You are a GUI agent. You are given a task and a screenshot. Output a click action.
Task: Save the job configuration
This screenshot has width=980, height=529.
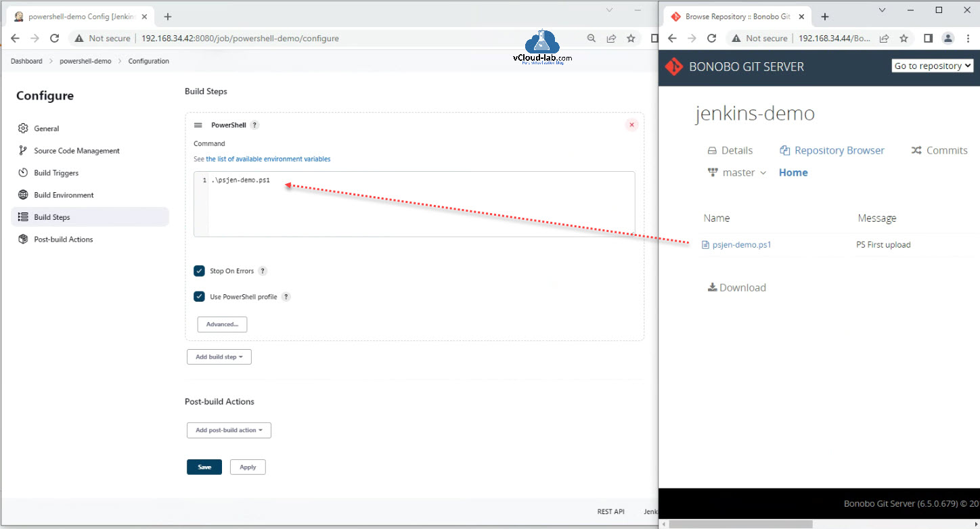pyautogui.click(x=204, y=467)
